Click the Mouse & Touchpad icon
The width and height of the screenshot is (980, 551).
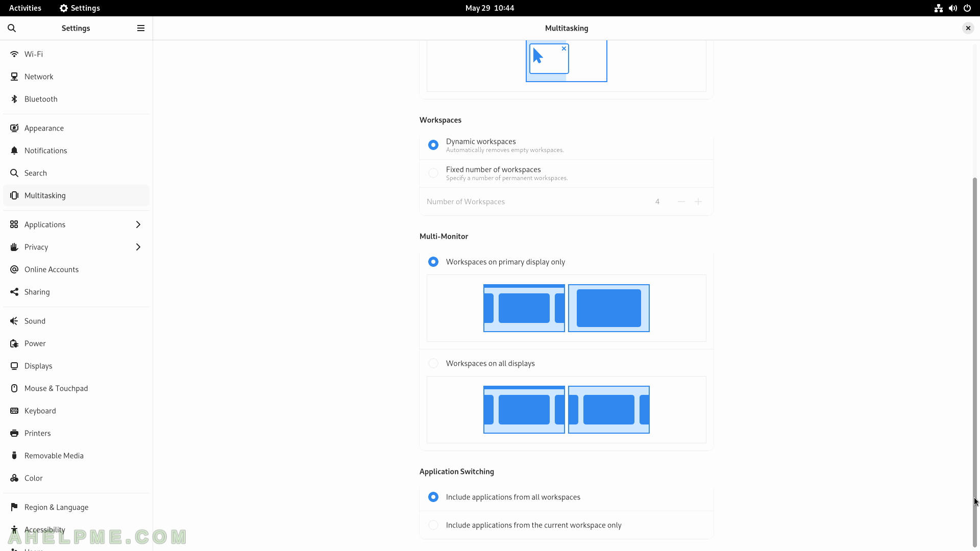coord(14,388)
